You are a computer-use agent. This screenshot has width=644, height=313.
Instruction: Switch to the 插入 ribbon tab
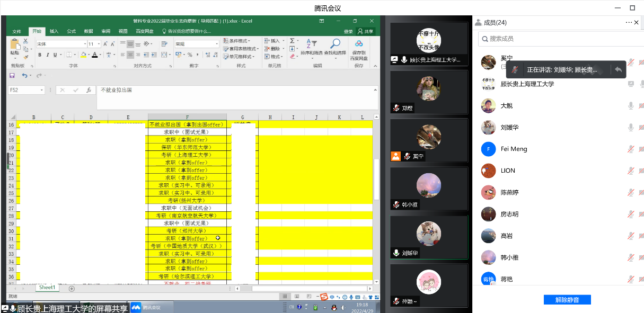(54, 31)
